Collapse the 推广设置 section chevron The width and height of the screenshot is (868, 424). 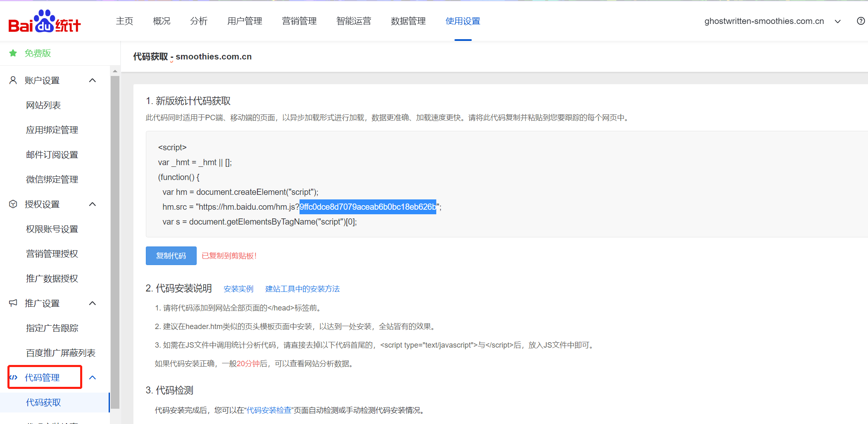pyautogui.click(x=93, y=303)
